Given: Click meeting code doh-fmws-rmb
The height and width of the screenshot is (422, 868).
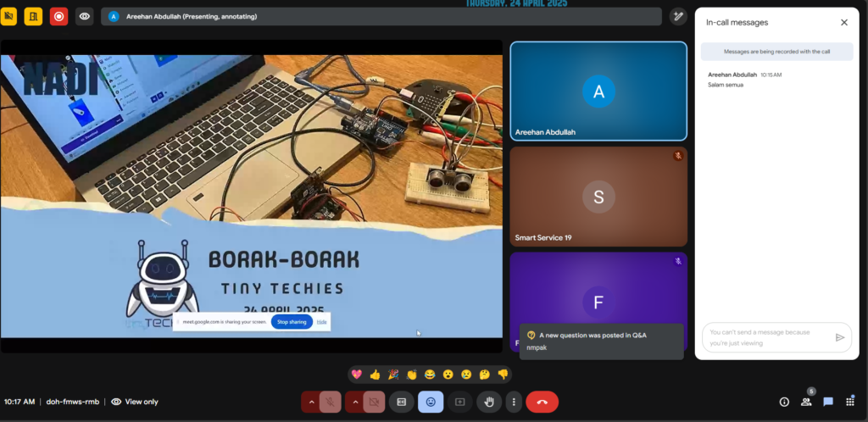Looking at the screenshot, I should [73, 403].
